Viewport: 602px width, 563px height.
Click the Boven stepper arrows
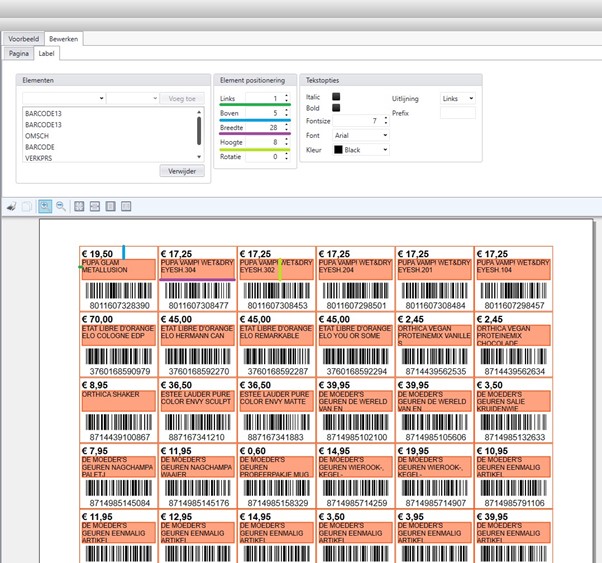(x=286, y=113)
